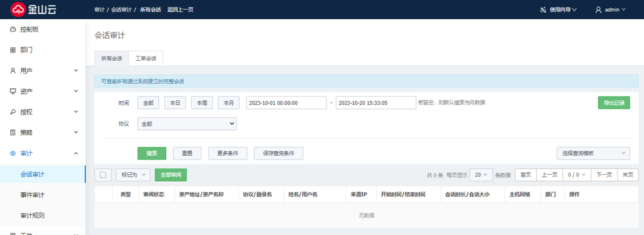Click the 用户 person icon
This screenshot has height=235, width=644.
point(13,70)
